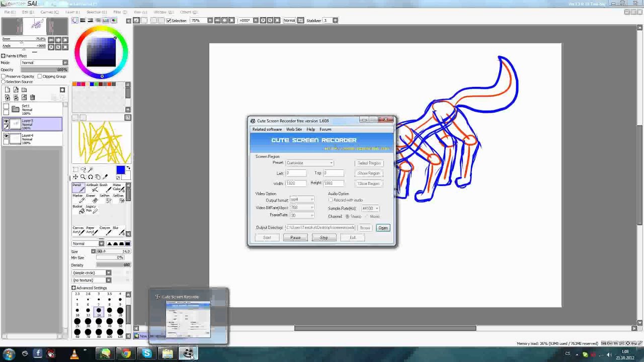The image size is (644, 362).
Task: Select the Selection Source radio button
Action: [x=3, y=81]
